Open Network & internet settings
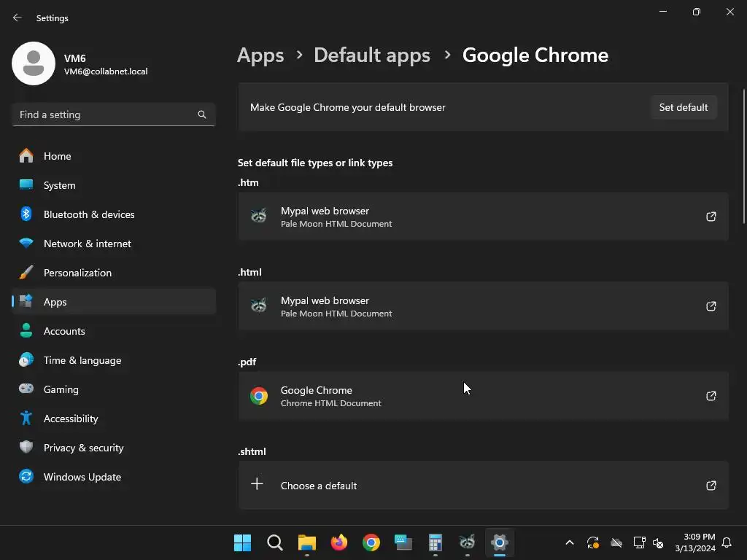Image resolution: width=747 pixels, height=560 pixels. [113, 244]
